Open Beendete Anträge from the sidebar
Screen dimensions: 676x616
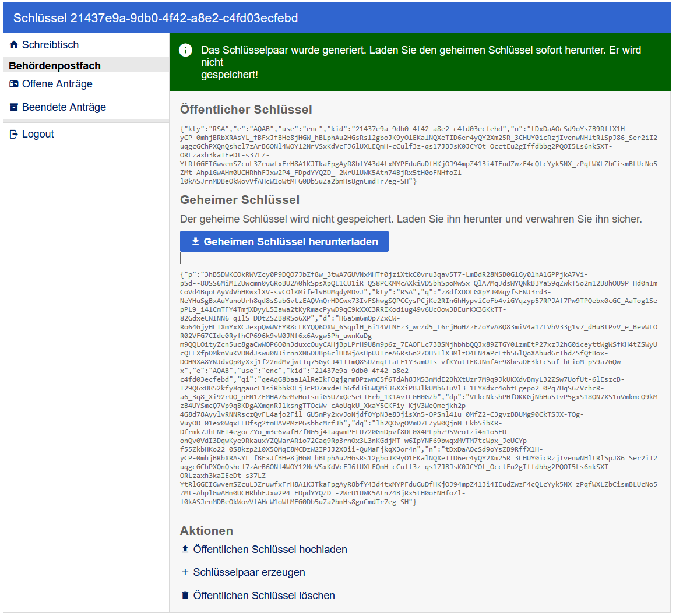tap(64, 107)
